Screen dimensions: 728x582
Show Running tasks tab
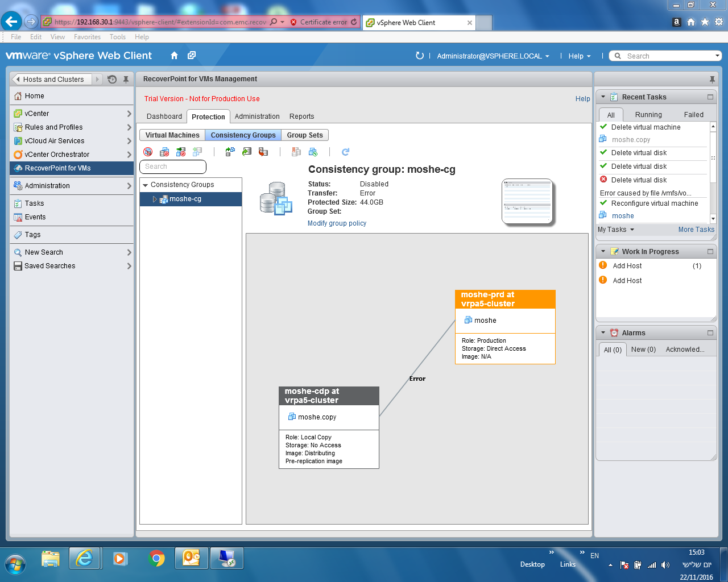click(648, 115)
